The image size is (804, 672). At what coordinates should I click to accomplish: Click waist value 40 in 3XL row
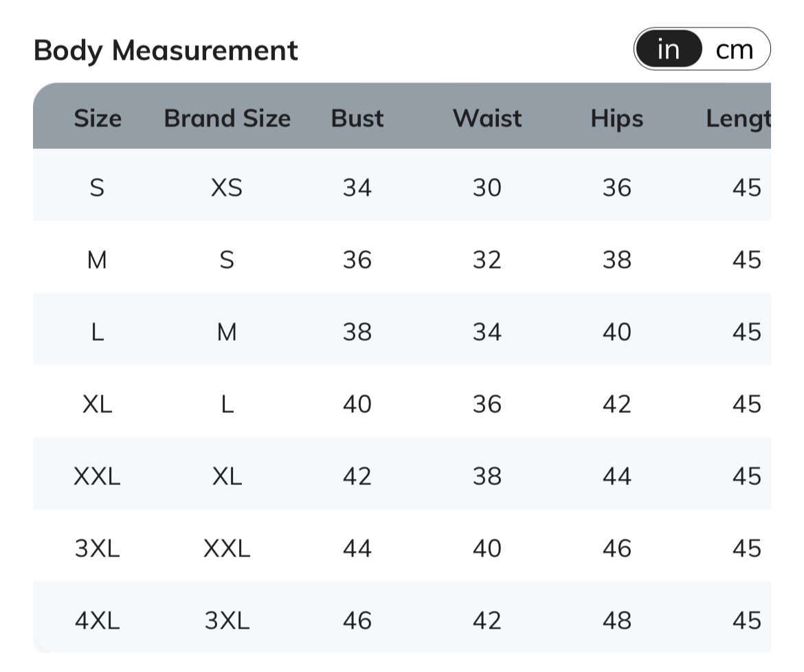point(487,548)
